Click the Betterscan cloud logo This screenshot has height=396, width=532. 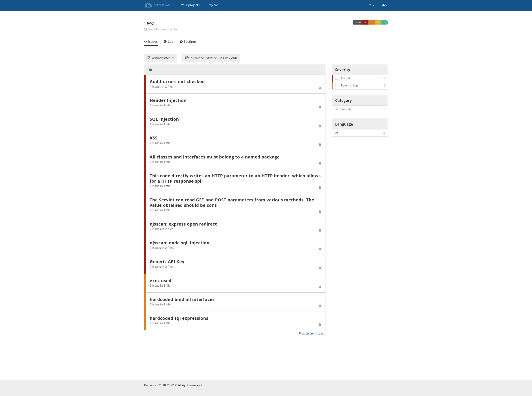coord(148,5)
